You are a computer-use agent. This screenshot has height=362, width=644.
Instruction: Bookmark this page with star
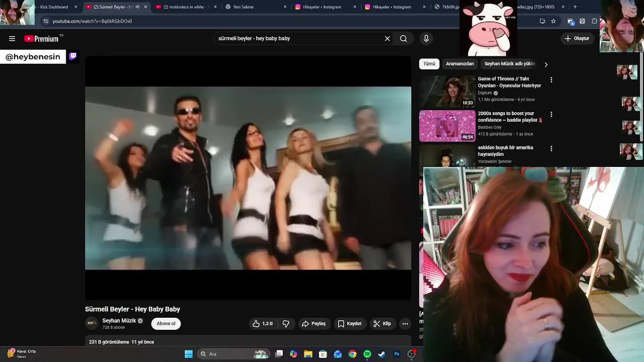pyautogui.click(x=553, y=21)
